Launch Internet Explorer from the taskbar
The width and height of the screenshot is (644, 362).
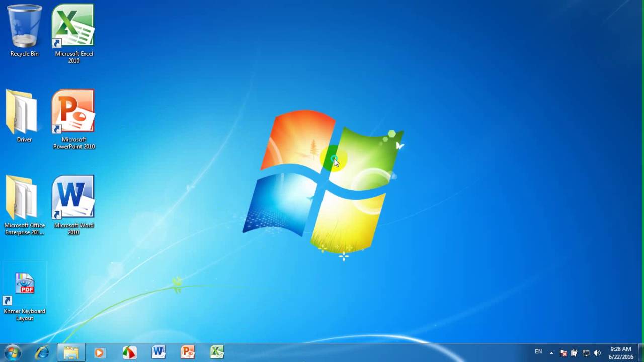tap(42, 352)
